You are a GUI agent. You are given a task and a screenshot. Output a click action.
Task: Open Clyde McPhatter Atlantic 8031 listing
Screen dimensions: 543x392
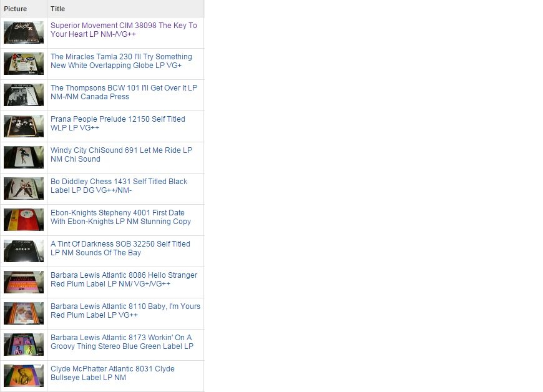tap(112, 373)
